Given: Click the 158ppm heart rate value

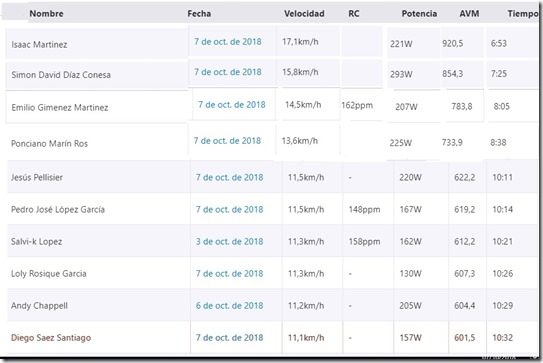Looking at the screenshot, I should (364, 242).
